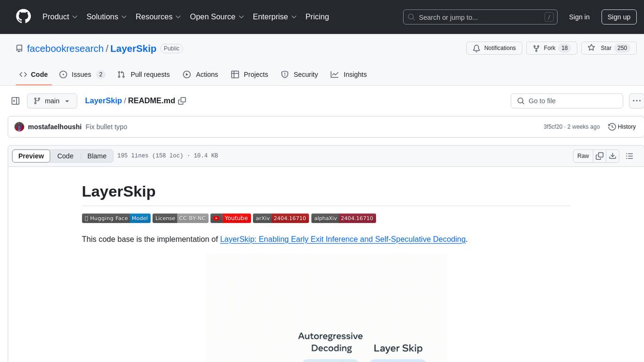The image size is (644, 362).
Task: Open the Projects tab
Action: click(250, 74)
